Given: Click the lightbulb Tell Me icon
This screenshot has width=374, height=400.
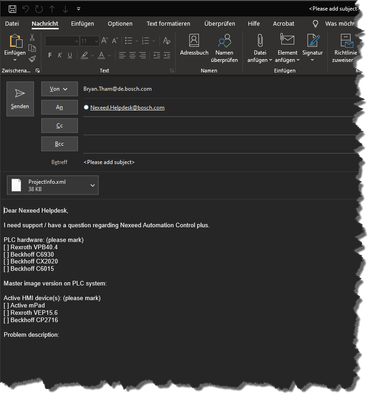Looking at the screenshot, I should coord(315,24).
